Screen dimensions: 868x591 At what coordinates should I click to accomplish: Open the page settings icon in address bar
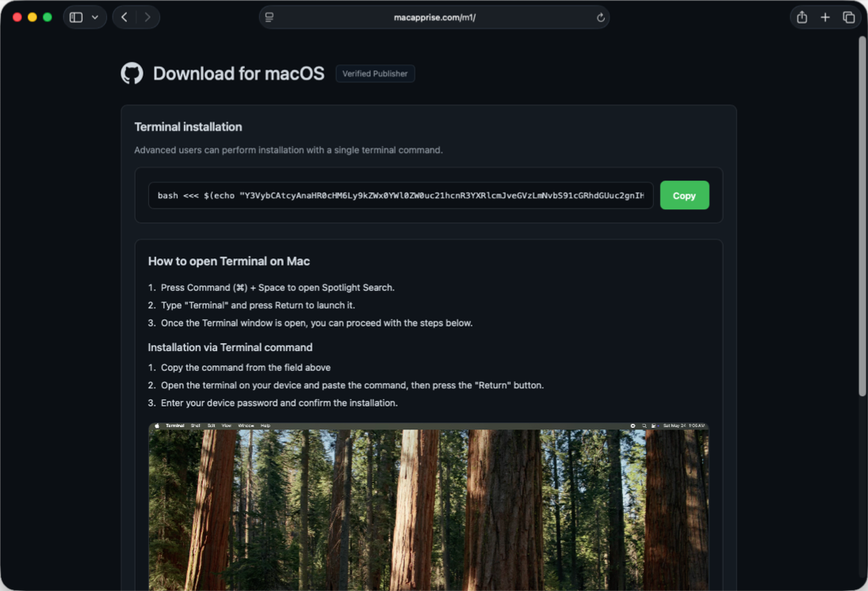[270, 17]
